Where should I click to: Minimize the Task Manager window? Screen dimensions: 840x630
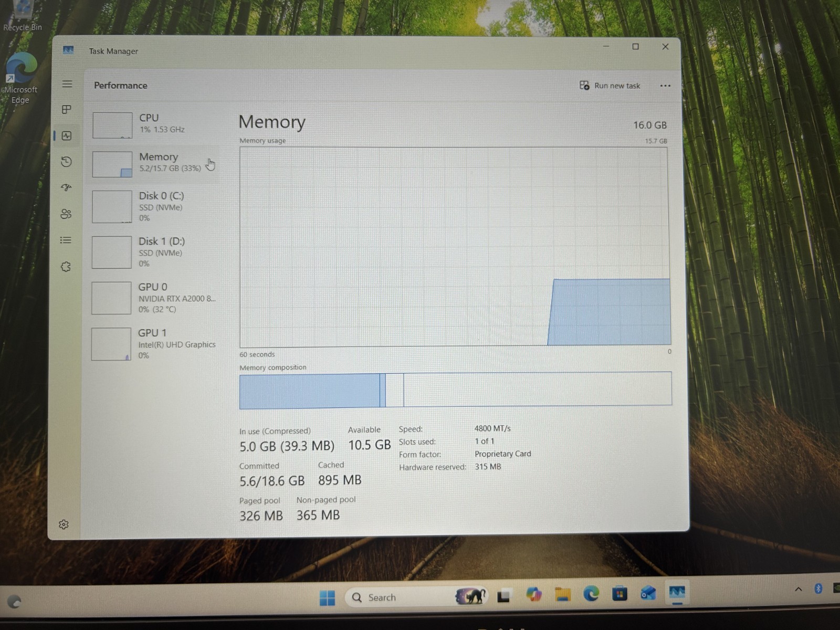tap(606, 46)
